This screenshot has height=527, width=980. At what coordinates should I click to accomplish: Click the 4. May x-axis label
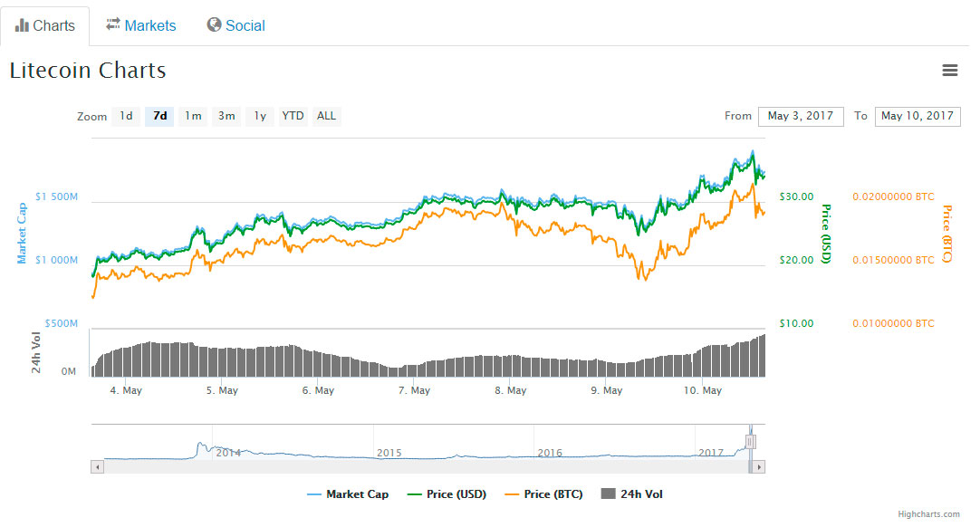tap(126, 390)
